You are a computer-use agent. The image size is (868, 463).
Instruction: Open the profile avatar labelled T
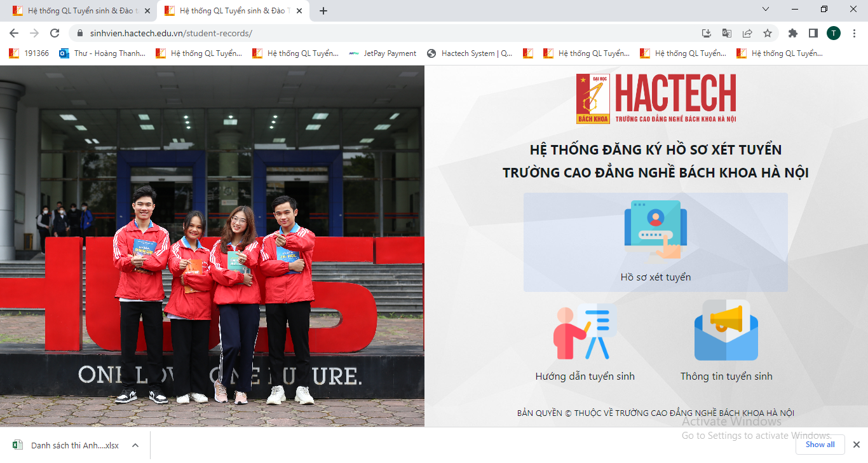click(834, 33)
